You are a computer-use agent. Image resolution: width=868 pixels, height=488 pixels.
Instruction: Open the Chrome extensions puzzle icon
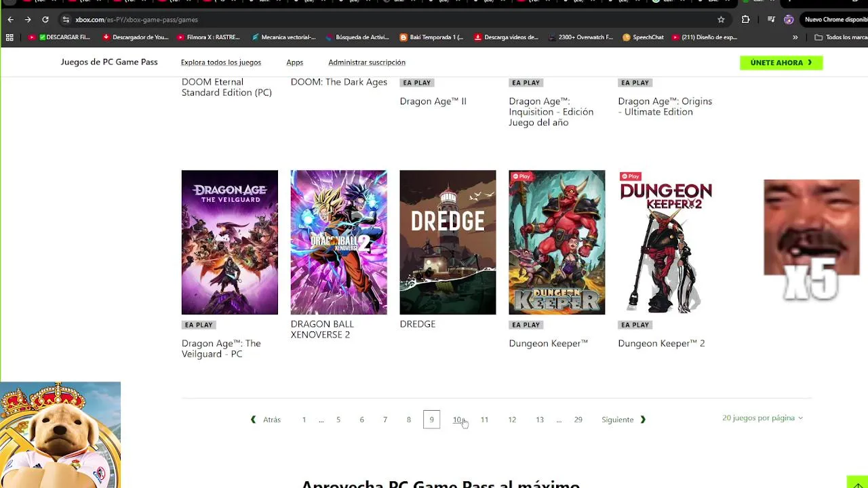click(x=745, y=20)
